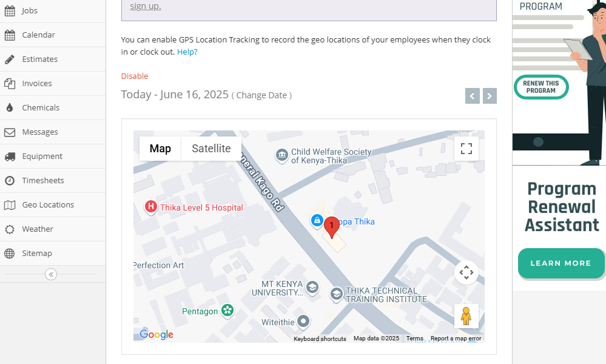The image size is (606, 364).
Task: Click the LEARN MORE ad button
Action: (x=561, y=263)
